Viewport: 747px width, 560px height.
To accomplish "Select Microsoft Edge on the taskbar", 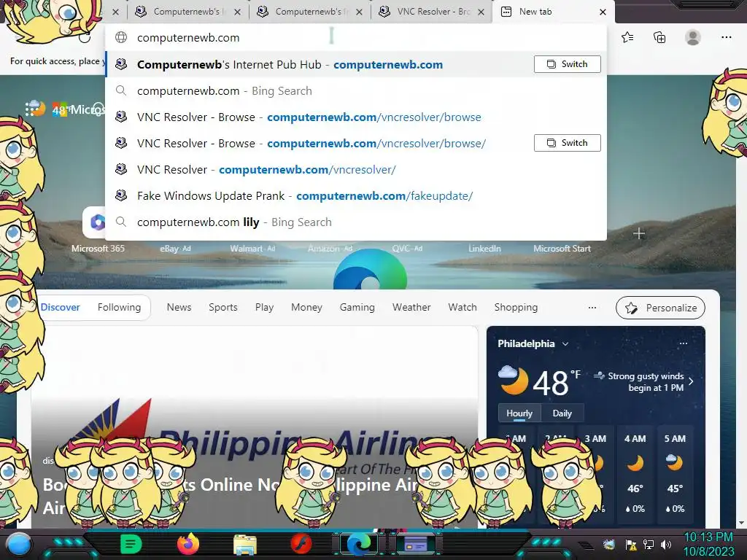I will click(359, 544).
